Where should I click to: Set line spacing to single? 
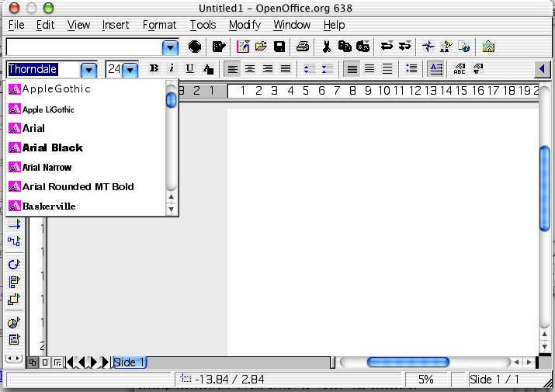[x=352, y=69]
